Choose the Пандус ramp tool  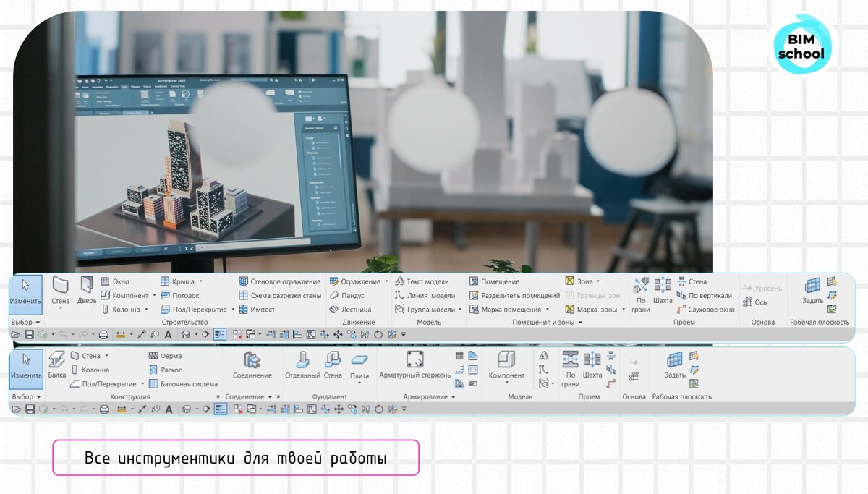346,295
